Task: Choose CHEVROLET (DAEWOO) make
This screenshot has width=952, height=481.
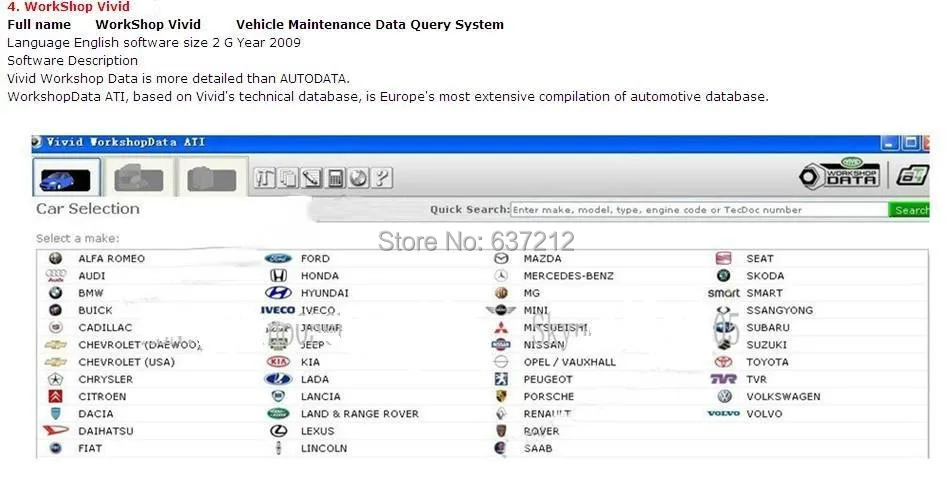Action: point(139,344)
